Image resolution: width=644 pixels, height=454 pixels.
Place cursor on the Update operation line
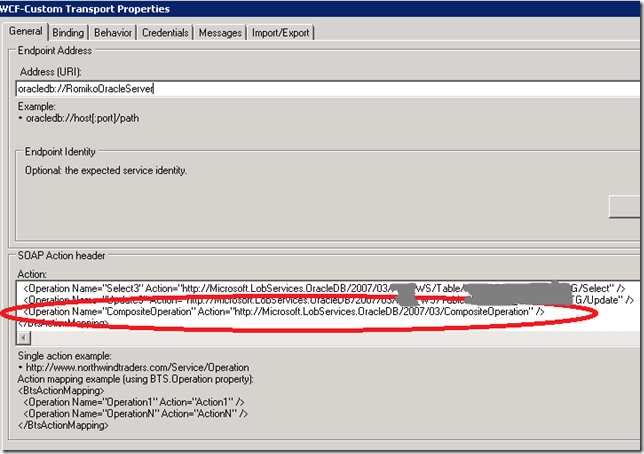200,300
